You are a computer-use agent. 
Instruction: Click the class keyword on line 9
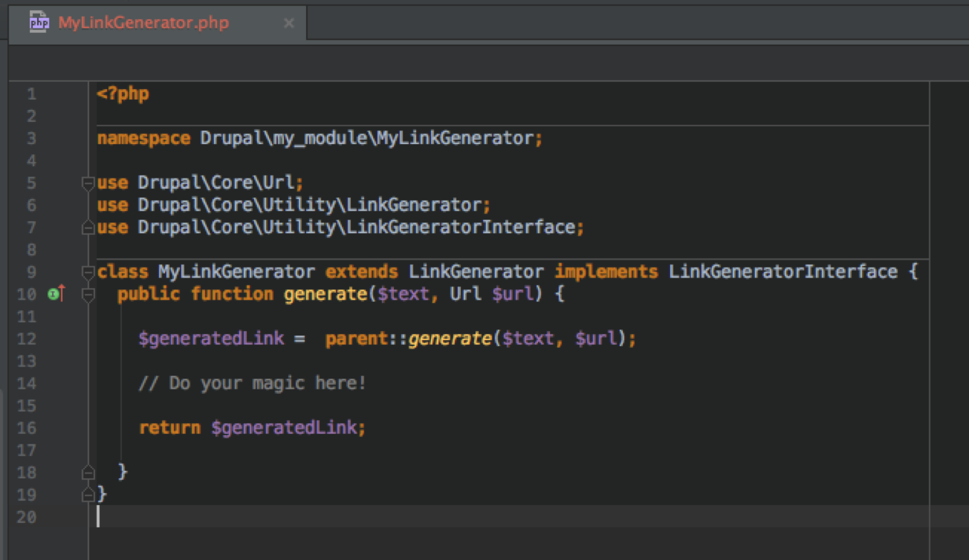point(123,272)
